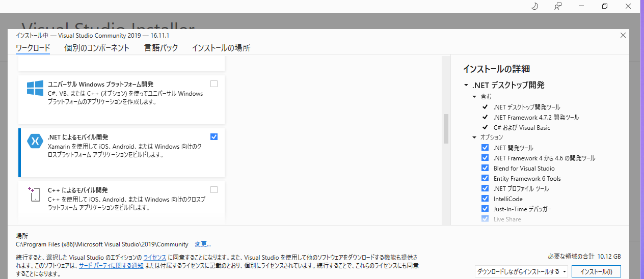Click the feedback person icon in title bar
This screenshot has height=279, width=644.
(558, 6)
